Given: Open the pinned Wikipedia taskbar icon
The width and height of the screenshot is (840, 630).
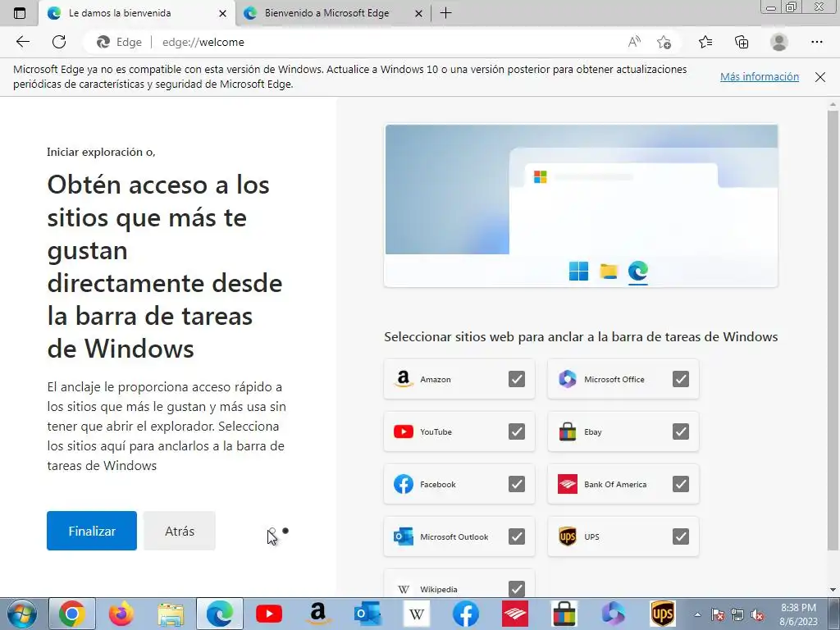Looking at the screenshot, I should [417, 614].
